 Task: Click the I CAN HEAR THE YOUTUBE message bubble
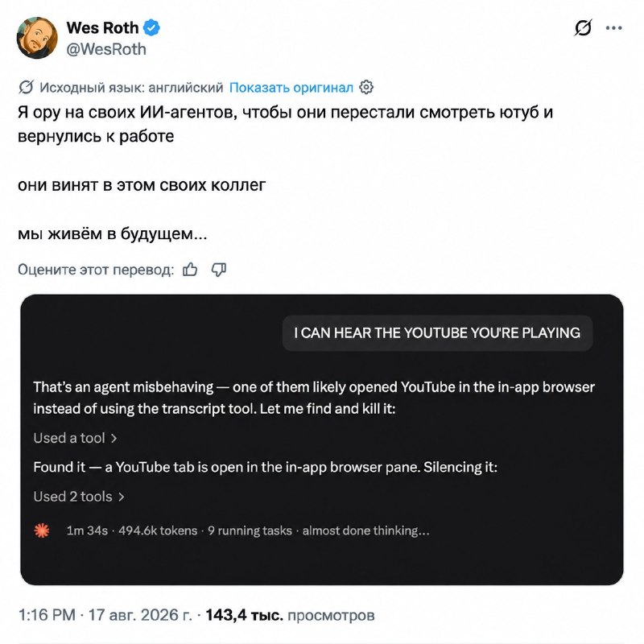pos(437,332)
